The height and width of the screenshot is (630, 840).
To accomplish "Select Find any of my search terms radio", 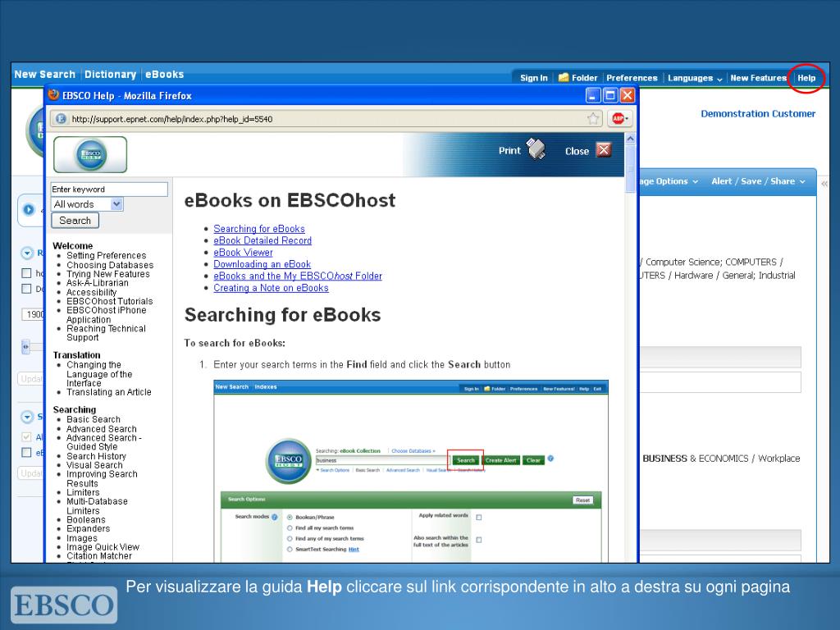I will tap(290, 539).
